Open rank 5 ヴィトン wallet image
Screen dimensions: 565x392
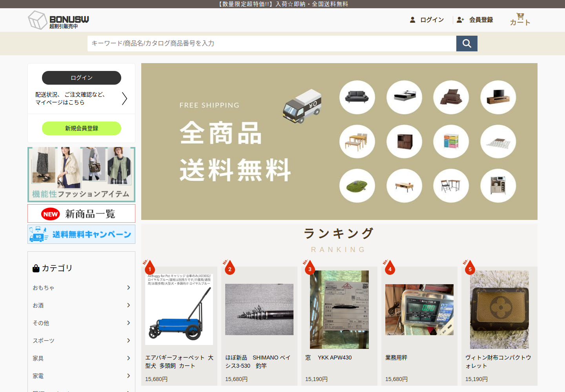[x=499, y=310]
